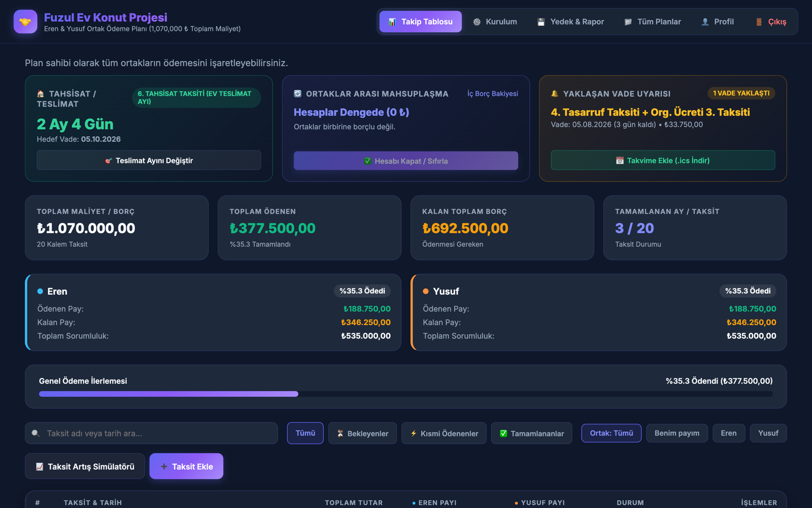The width and height of the screenshot is (812, 508).
Task: Filter by Tamamlananlar
Action: tap(531, 433)
